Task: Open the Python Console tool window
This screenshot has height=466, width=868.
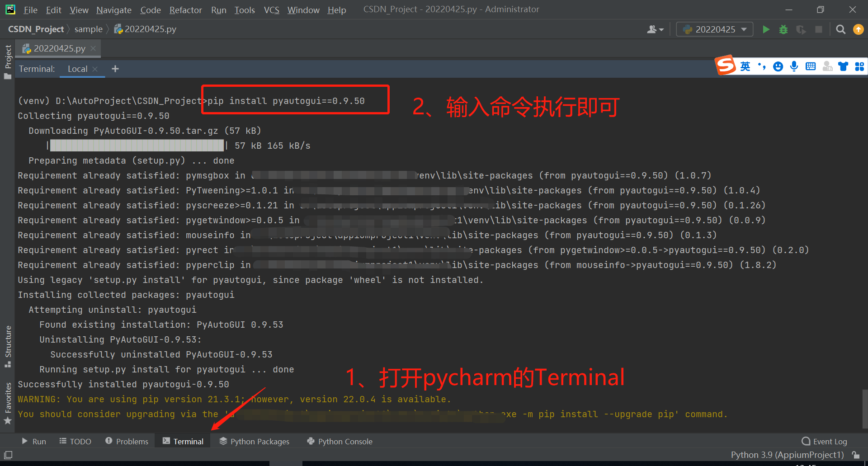Action: tap(340, 441)
